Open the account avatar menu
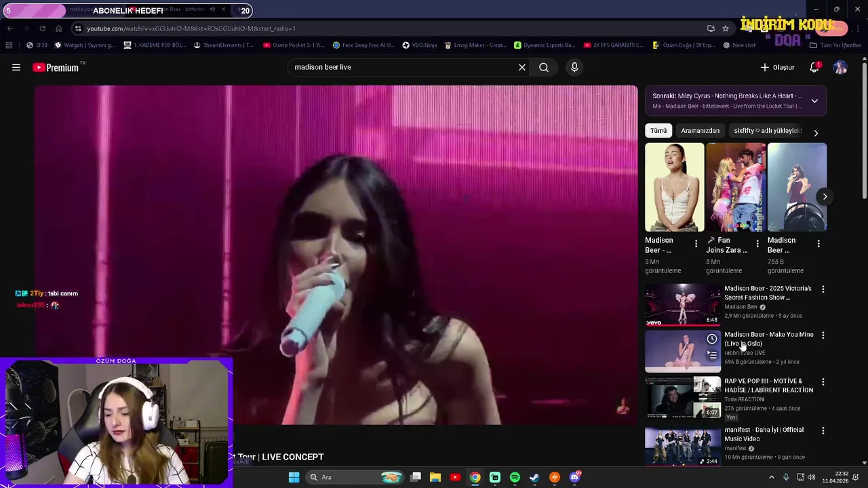The image size is (868, 488). [840, 67]
